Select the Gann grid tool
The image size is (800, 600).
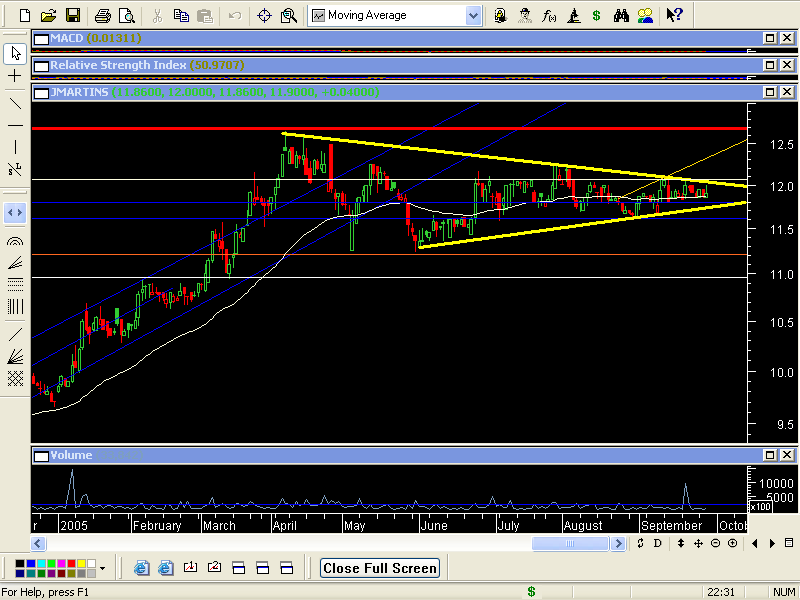tap(15, 378)
